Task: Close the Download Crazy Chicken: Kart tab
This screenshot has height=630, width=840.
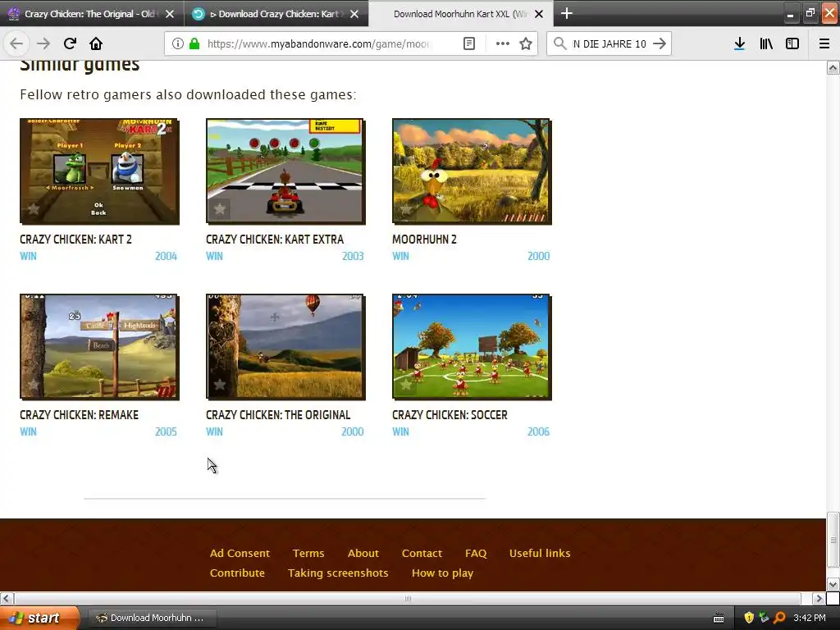Action: pos(354,14)
